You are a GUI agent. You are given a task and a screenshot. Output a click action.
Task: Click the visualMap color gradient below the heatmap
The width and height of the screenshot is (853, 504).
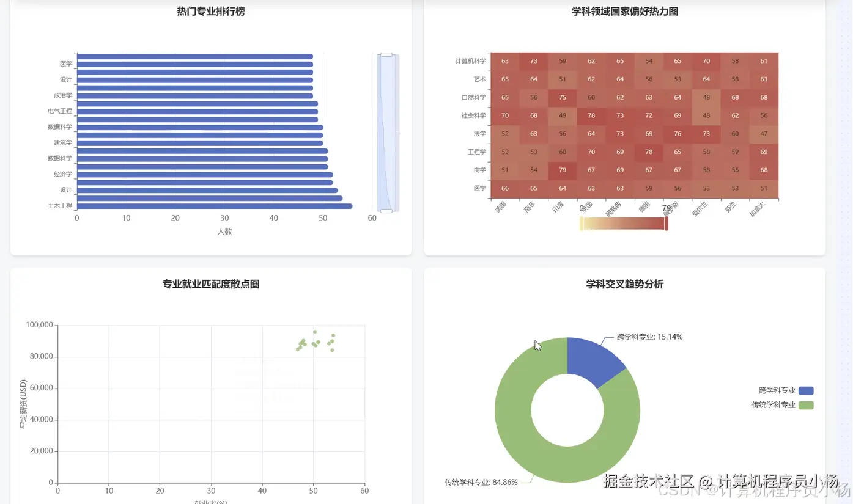click(622, 224)
